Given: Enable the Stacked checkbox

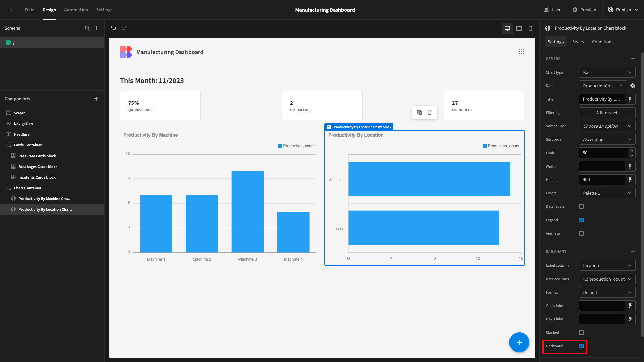Looking at the screenshot, I should click(x=581, y=333).
